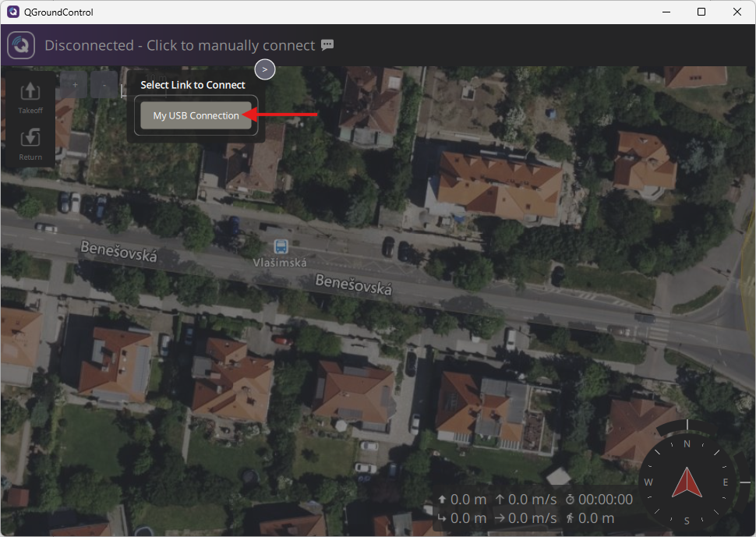Click the red compass heading arrow
This screenshot has width=756, height=537.
point(687,482)
